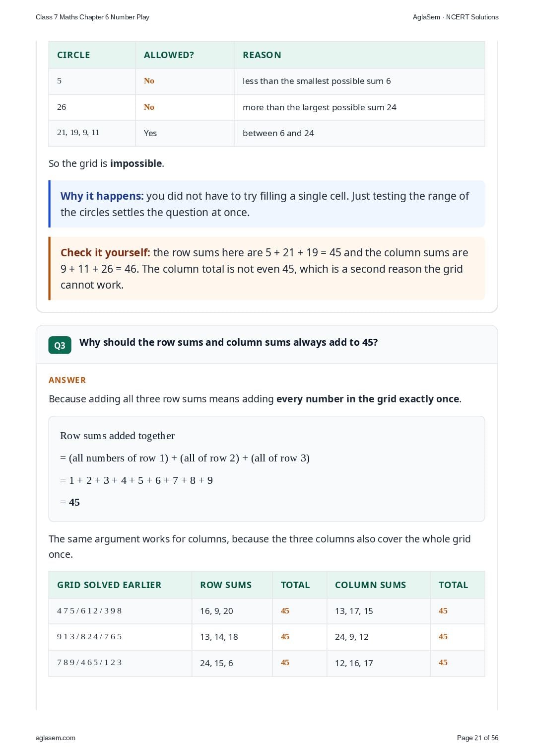Click the bold 45 result in working box
Screen dimensions: 534x756
tap(74, 502)
